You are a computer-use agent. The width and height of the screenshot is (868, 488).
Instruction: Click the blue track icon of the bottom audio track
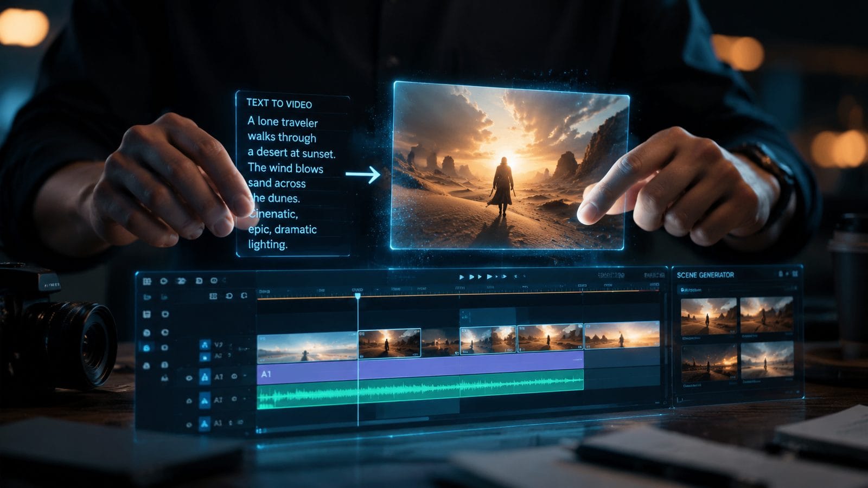point(205,424)
